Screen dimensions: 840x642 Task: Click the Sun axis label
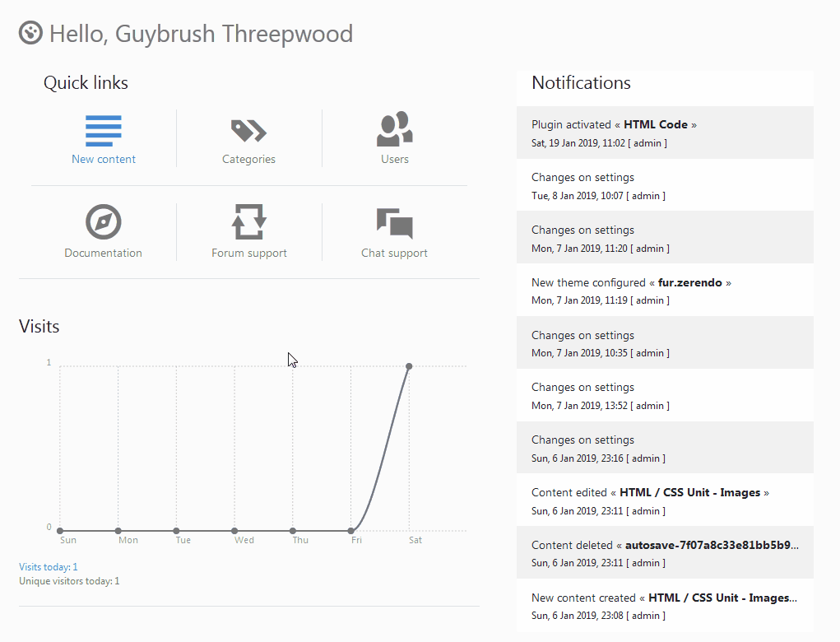point(68,540)
